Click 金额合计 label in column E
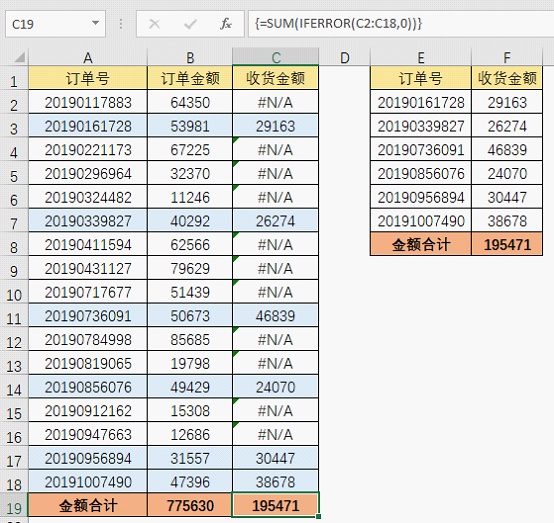This screenshot has height=523, width=554. [421, 245]
